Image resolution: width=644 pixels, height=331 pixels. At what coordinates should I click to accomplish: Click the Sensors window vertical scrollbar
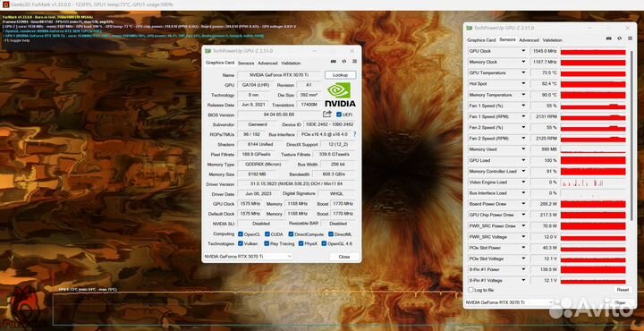(632, 135)
